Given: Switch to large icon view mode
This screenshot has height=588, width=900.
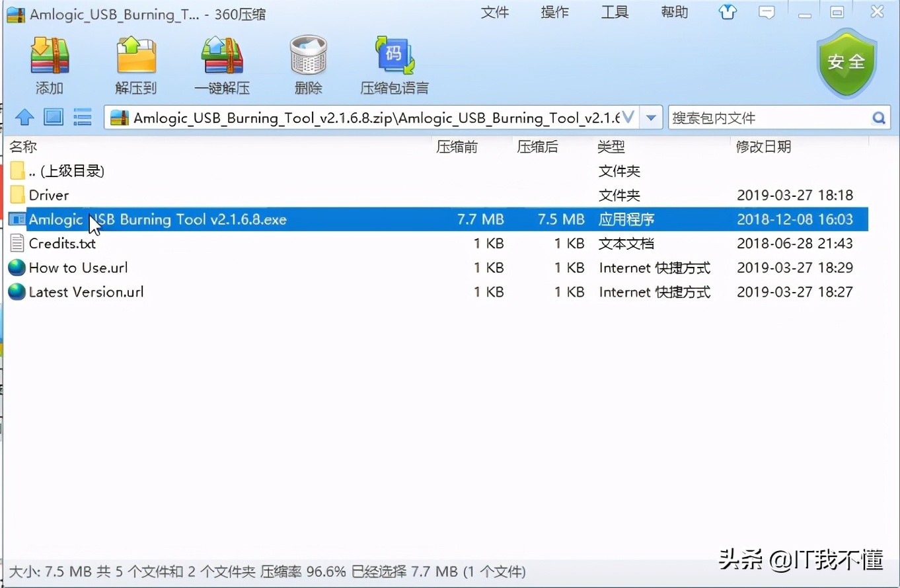Looking at the screenshot, I should [53, 117].
